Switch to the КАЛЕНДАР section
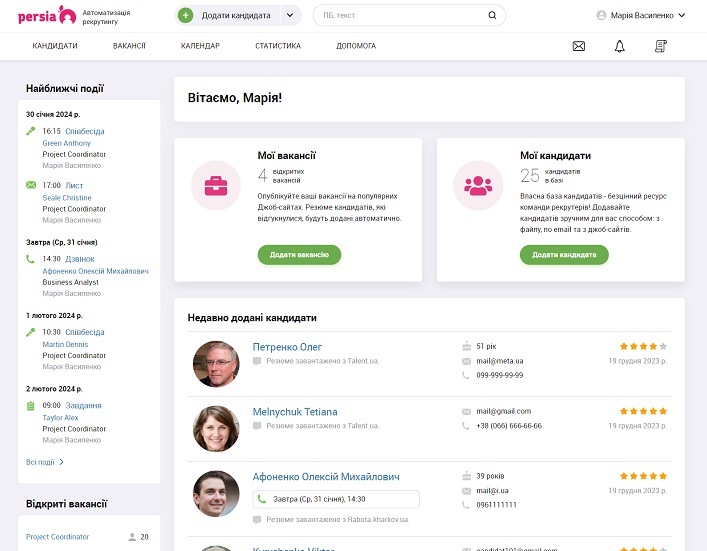707x551 pixels. 200,46
